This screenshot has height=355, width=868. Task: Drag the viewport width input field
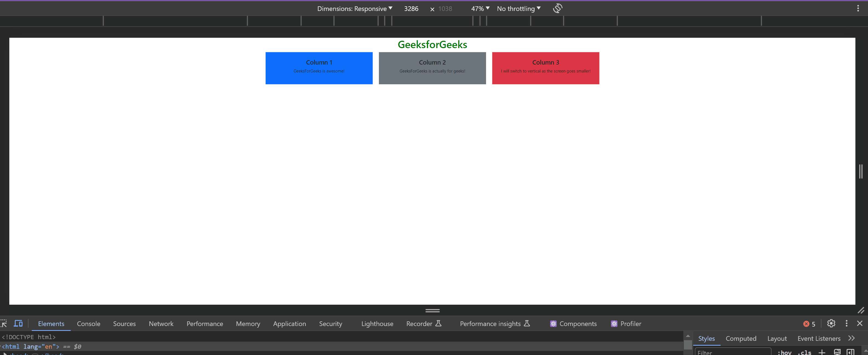click(411, 8)
